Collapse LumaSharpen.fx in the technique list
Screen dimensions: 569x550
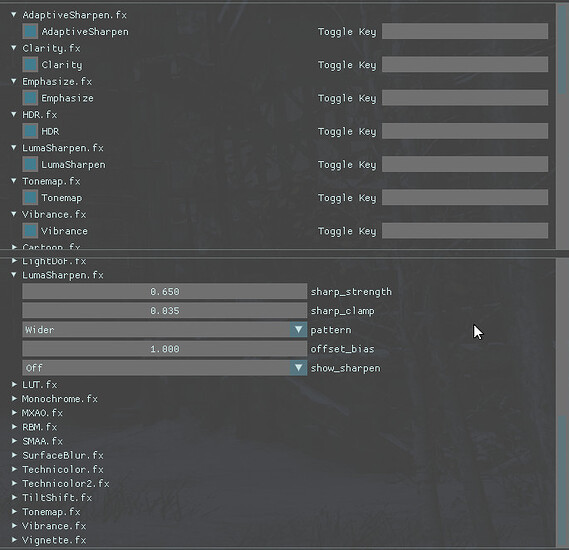pyautogui.click(x=14, y=148)
